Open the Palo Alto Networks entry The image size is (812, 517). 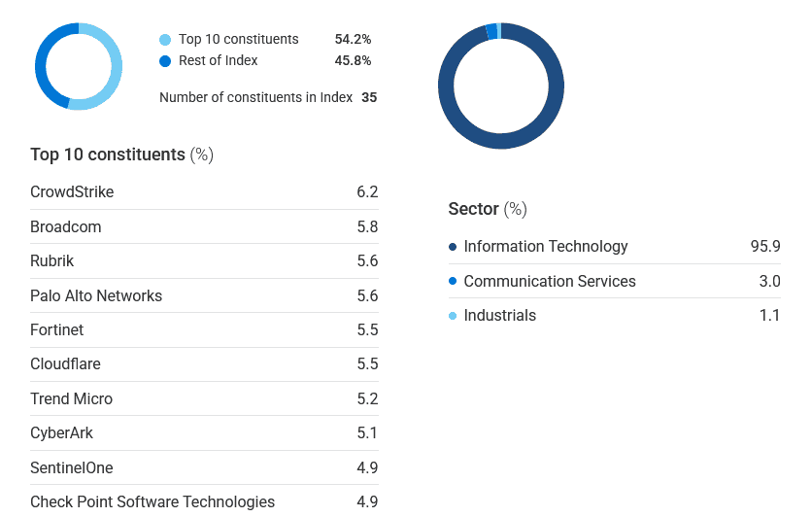[x=96, y=296]
